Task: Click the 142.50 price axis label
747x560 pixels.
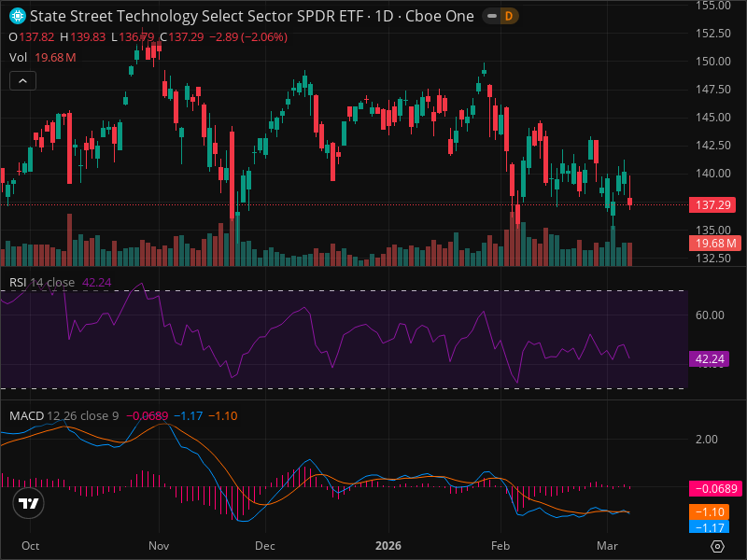Action: pos(712,146)
